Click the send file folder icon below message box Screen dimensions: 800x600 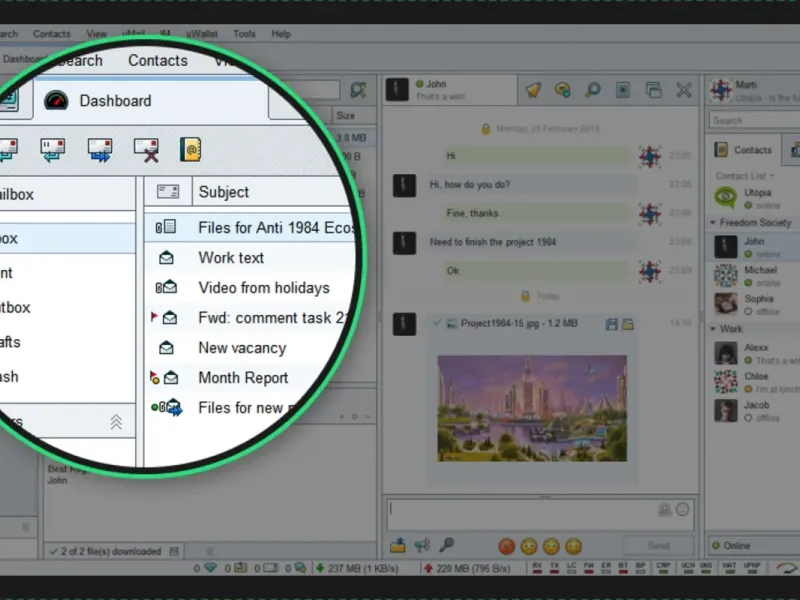[x=397, y=546]
